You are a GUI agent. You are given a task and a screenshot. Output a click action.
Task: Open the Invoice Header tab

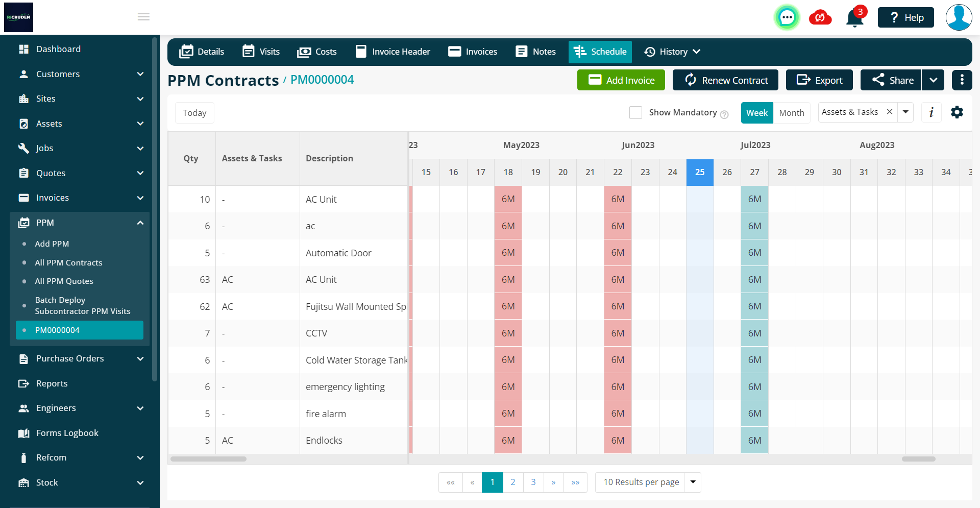pyautogui.click(x=393, y=52)
